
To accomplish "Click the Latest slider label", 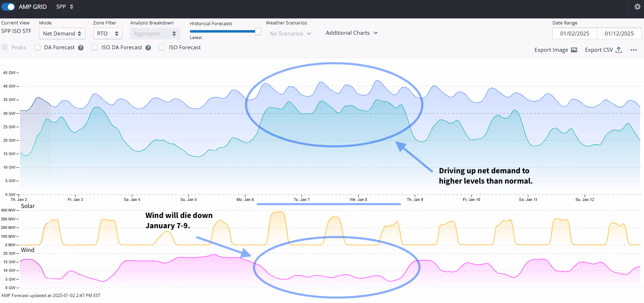I will click(196, 38).
